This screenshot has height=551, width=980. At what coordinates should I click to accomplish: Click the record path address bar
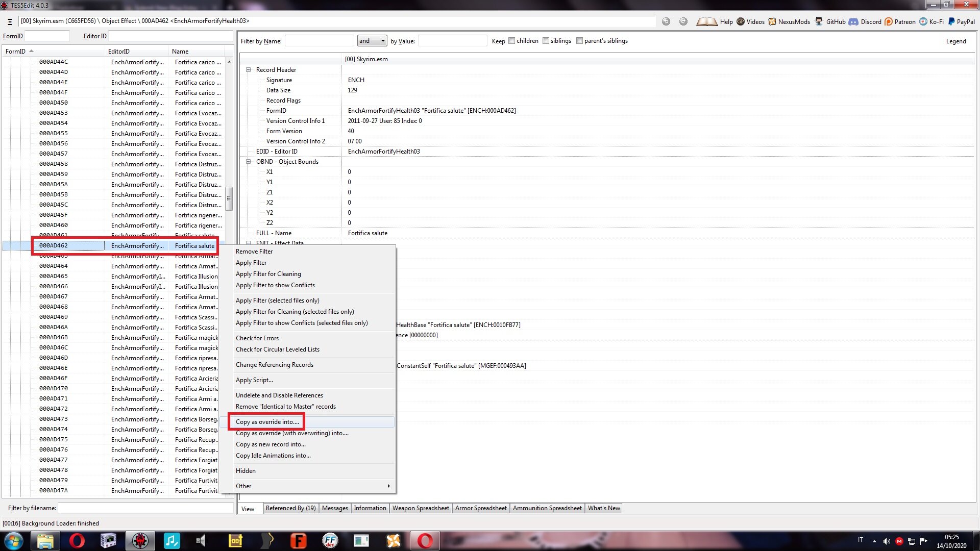337,21
